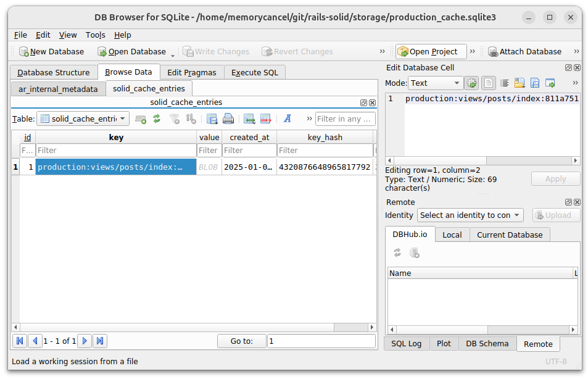Click the delete record row icon
The image size is (588, 379).
tap(265, 119)
